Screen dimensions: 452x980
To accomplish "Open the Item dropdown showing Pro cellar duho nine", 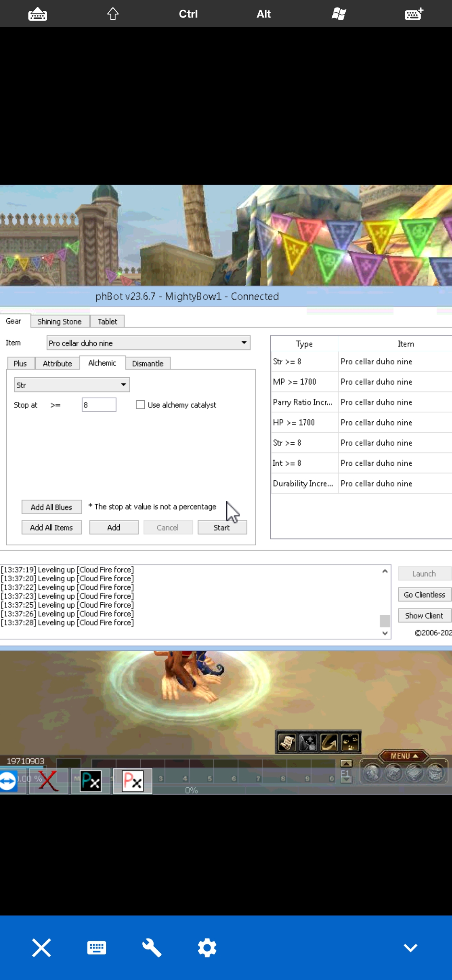I will (x=148, y=343).
